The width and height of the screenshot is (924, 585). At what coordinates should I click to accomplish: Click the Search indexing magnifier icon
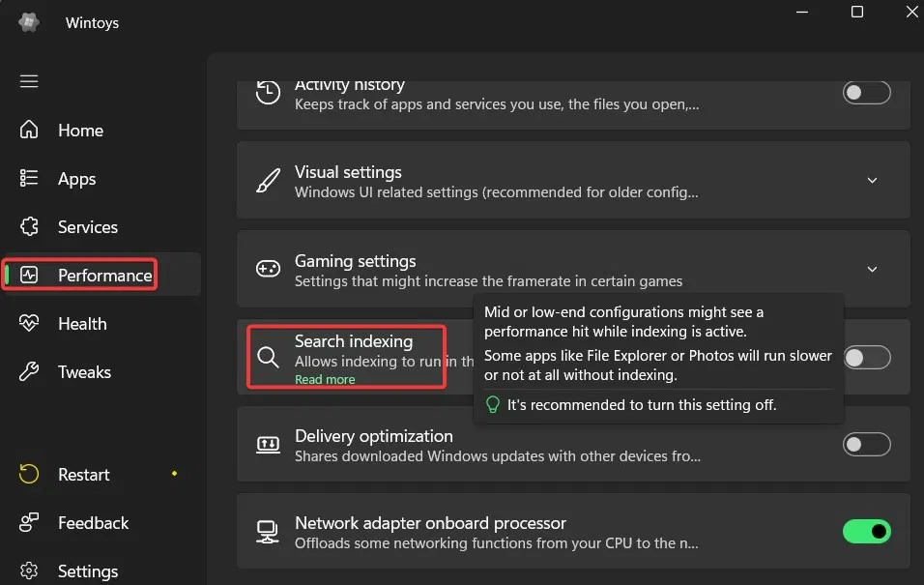click(268, 358)
